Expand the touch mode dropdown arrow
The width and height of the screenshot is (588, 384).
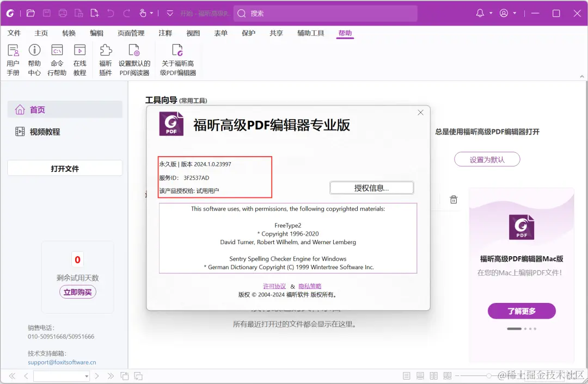pos(151,13)
